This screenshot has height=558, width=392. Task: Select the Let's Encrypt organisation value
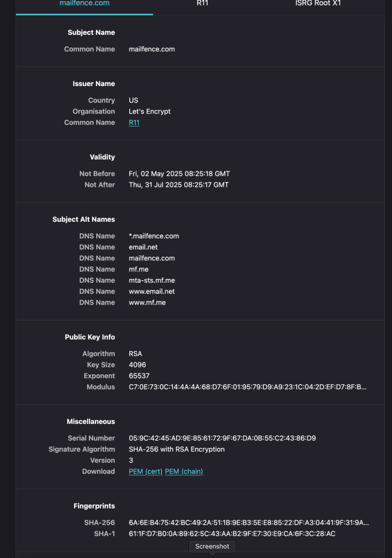(x=149, y=111)
